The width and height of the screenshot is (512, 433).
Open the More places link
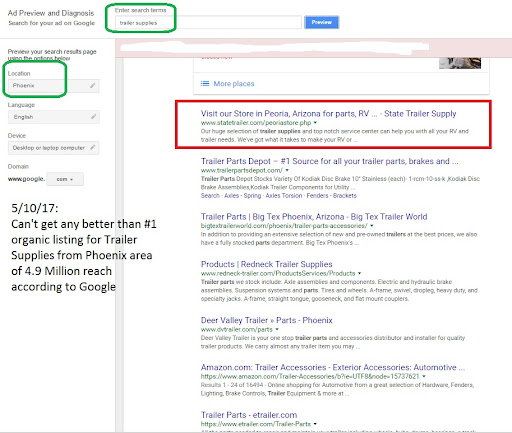(x=234, y=84)
